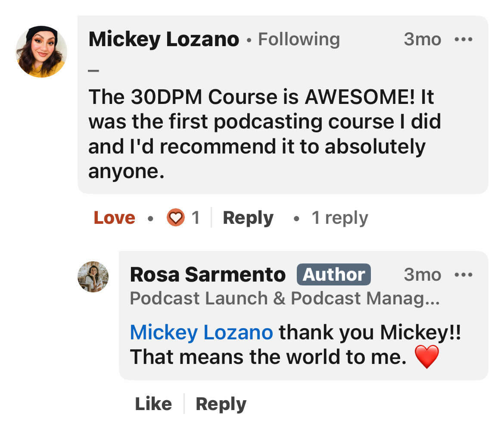Screen dimensions: 504x423
Task: Open Rosa Sarmento's profile from the bold name
Action: (208, 275)
